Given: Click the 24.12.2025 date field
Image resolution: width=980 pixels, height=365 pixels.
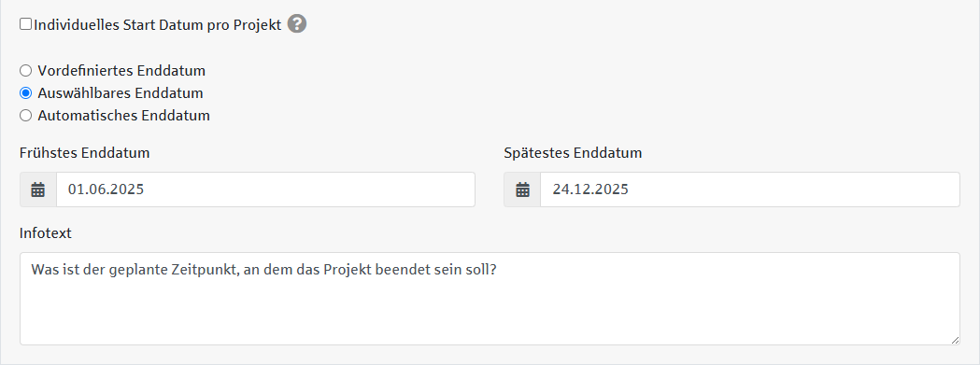Looking at the screenshot, I should (750, 190).
